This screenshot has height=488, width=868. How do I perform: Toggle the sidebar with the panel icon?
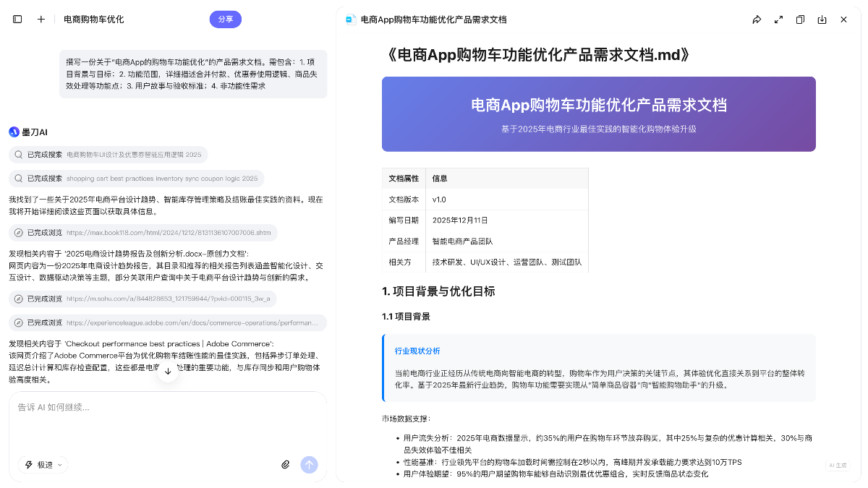point(17,19)
